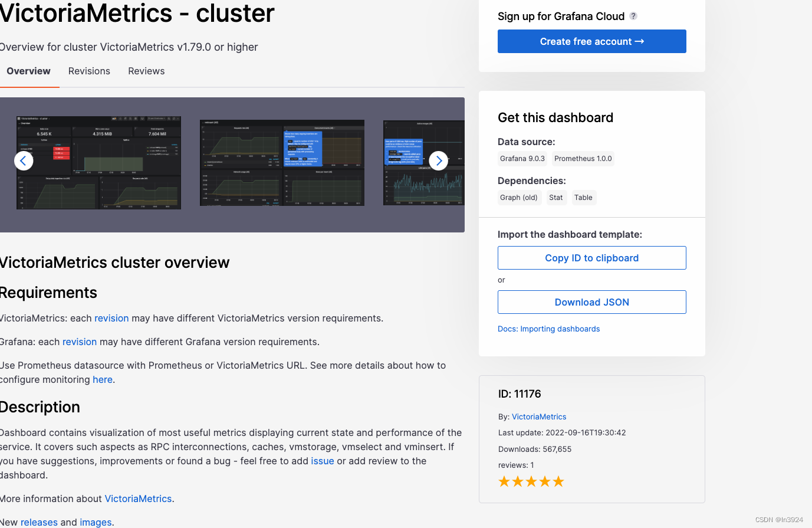Screen dimensions: 812x528
Task: Open the second dashboard screenshot thumbnail
Action: (282, 163)
